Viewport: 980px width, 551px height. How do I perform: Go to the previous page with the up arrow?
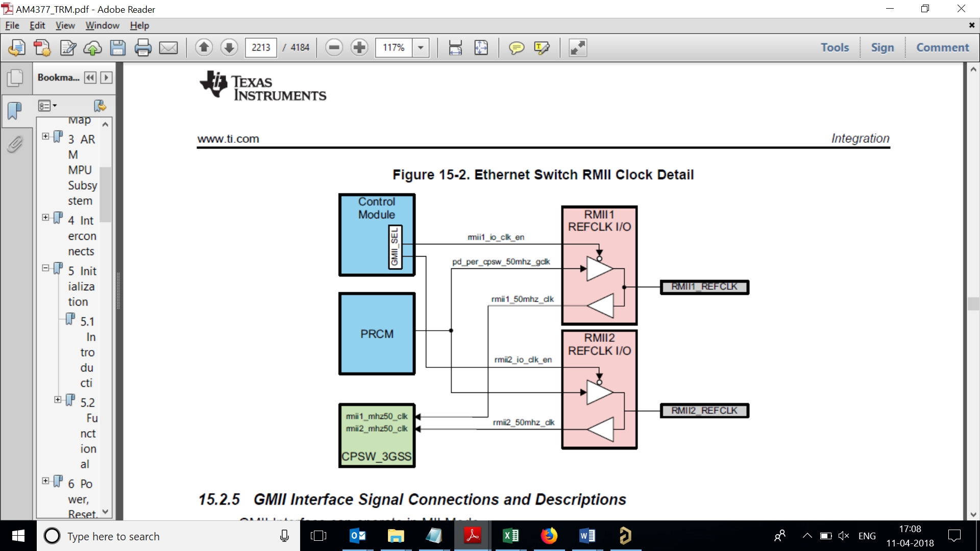(x=204, y=47)
